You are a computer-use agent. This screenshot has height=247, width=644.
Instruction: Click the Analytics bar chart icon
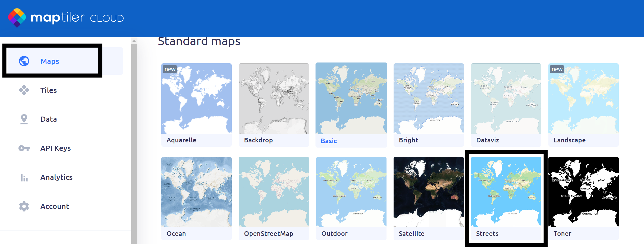pyautogui.click(x=24, y=177)
